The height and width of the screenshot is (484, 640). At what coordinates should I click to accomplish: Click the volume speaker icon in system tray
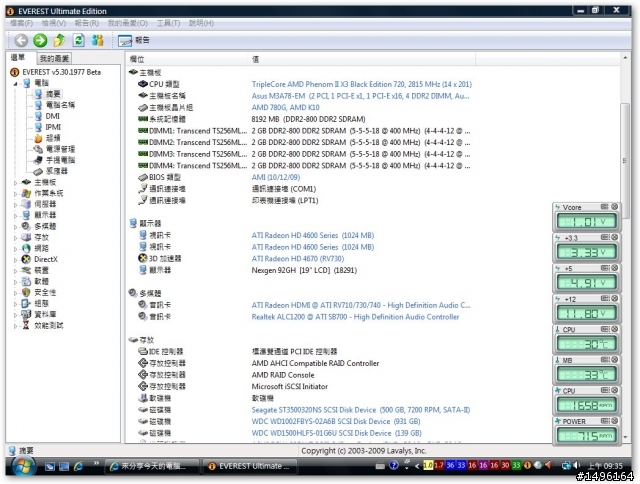tap(577, 465)
